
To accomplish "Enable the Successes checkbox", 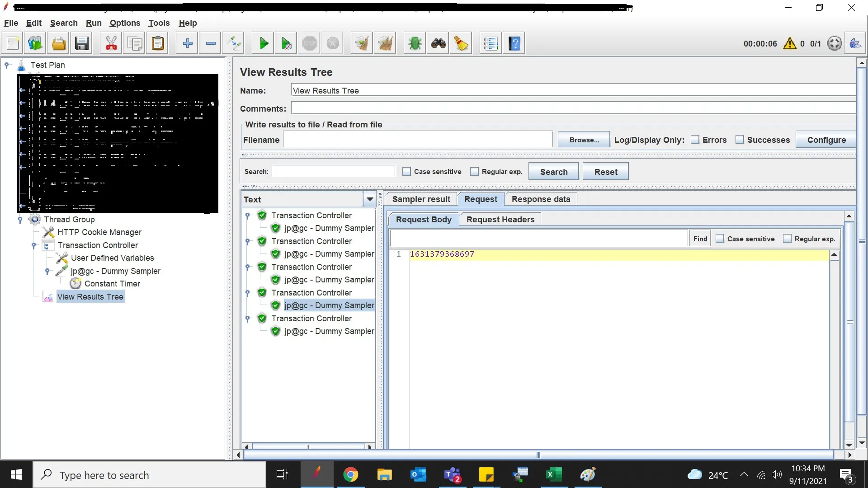I will coord(740,140).
